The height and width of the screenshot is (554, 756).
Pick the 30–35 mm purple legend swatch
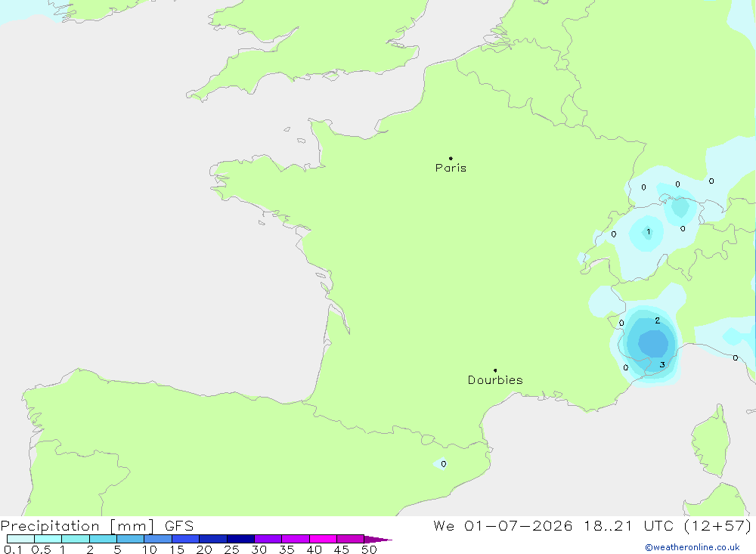pyautogui.click(x=268, y=539)
